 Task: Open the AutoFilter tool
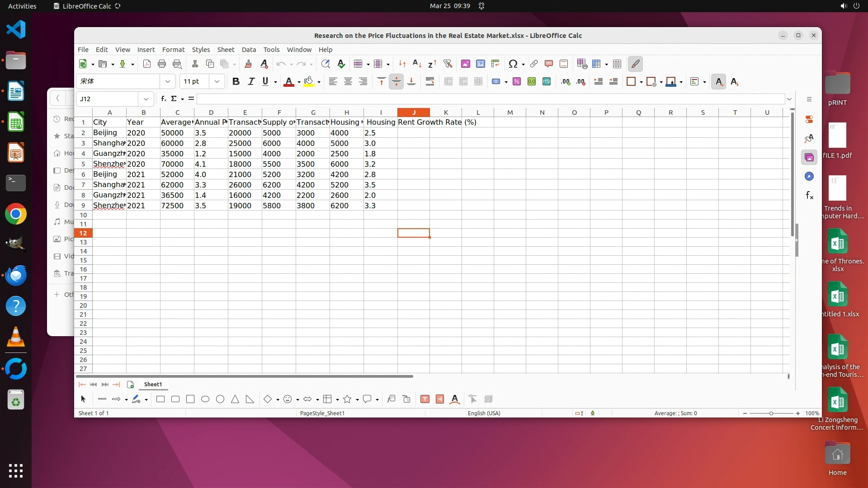click(448, 64)
